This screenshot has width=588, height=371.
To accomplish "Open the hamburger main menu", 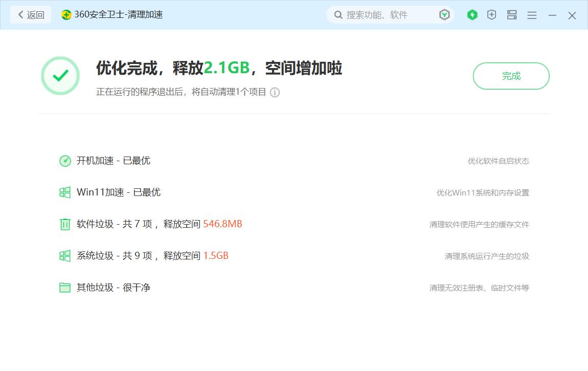I will click(532, 15).
